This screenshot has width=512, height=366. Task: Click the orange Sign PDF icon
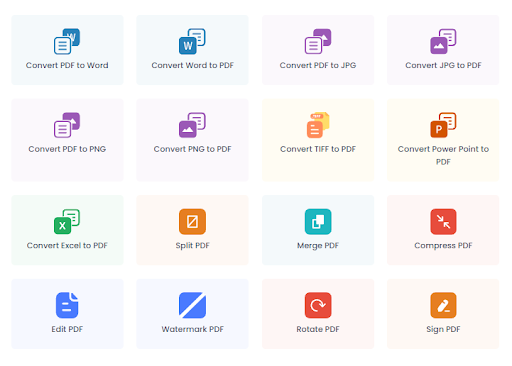[x=443, y=305]
